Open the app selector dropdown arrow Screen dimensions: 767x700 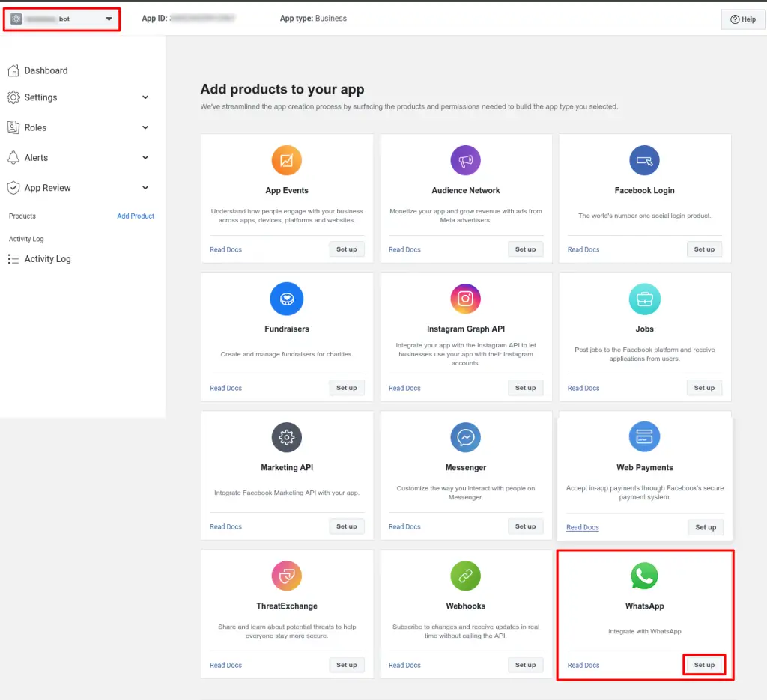click(x=109, y=19)
